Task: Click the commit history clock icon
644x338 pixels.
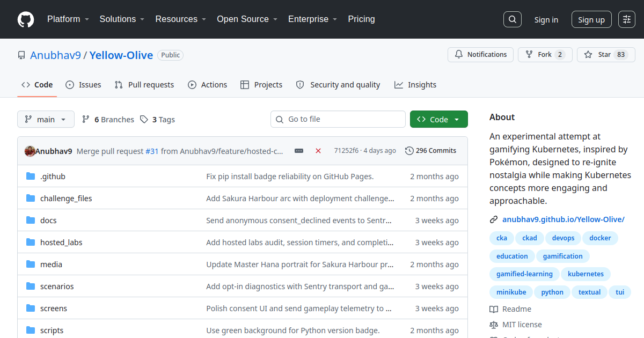Action: (409, 151)
